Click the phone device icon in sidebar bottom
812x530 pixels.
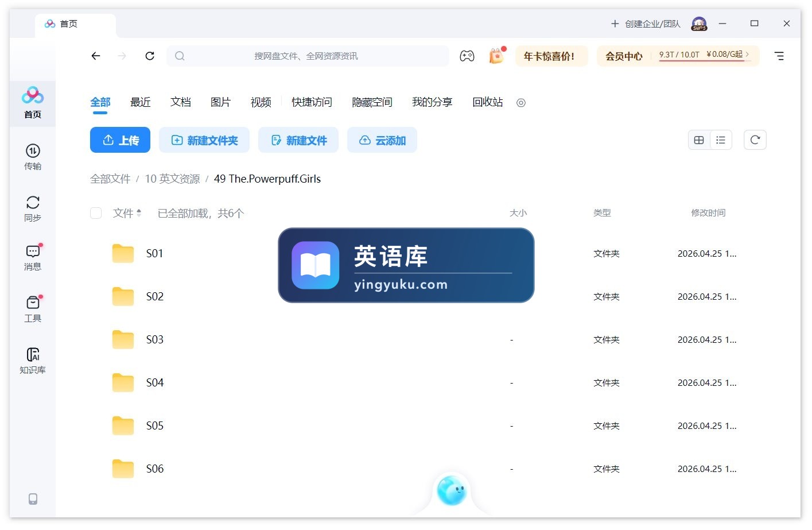point(33,499)
